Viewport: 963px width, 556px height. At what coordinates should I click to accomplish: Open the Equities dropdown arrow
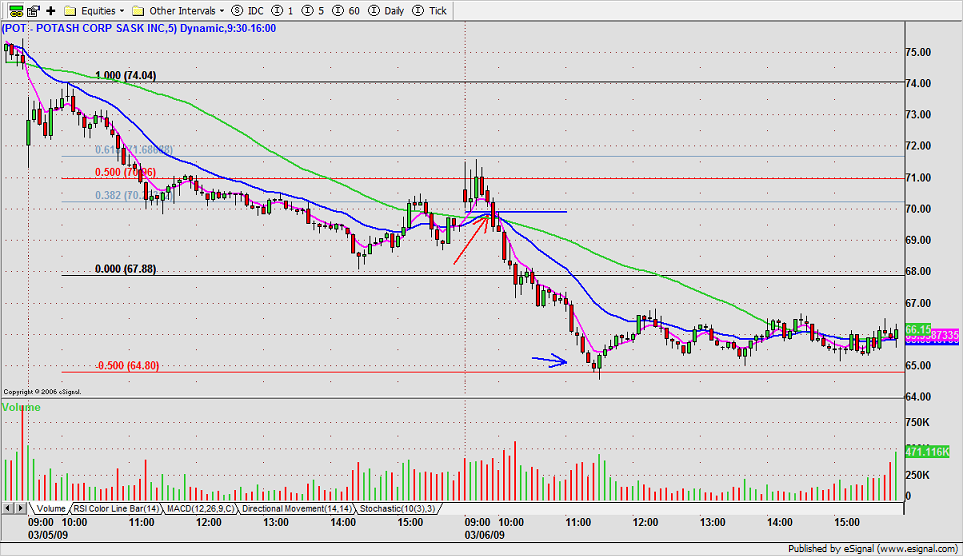click(122, 11)
